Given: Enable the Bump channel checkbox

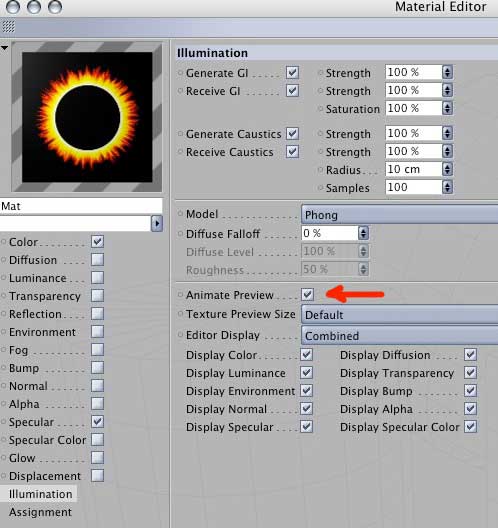Looking at the screenshot, I should (x=97, y=368).
